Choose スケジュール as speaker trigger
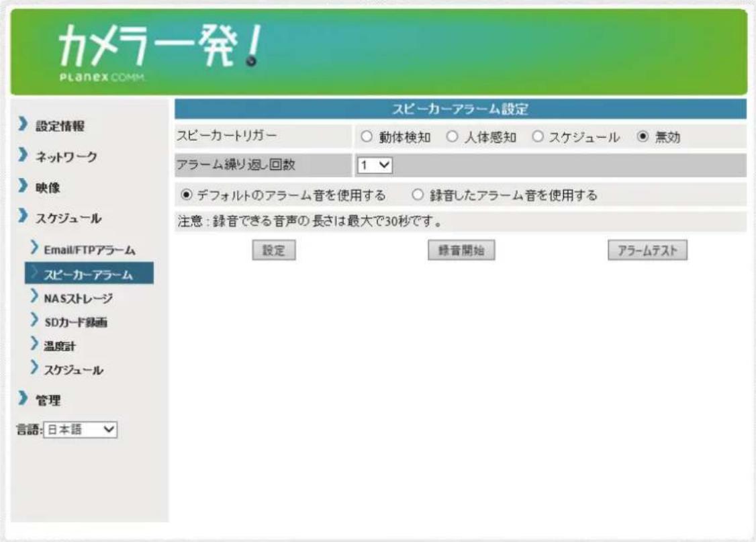 tap(538, 137)
